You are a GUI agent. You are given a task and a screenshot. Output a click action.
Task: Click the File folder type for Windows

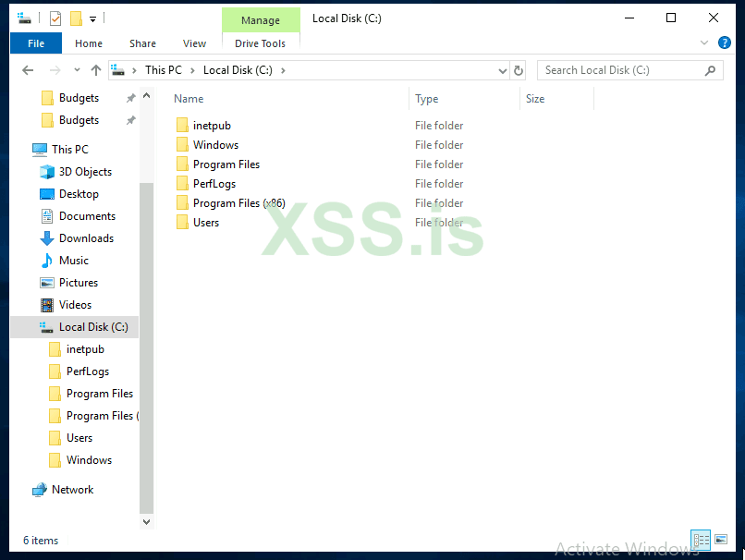coord(439,145)
